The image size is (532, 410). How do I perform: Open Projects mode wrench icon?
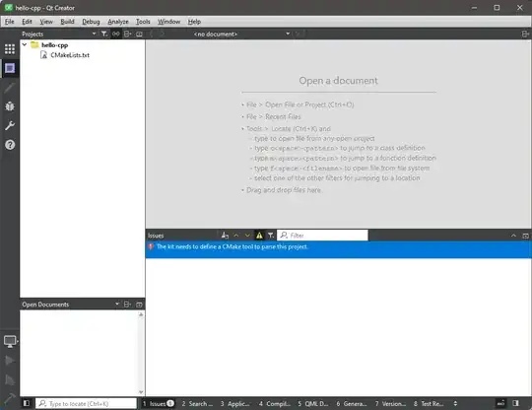(10, 125)
